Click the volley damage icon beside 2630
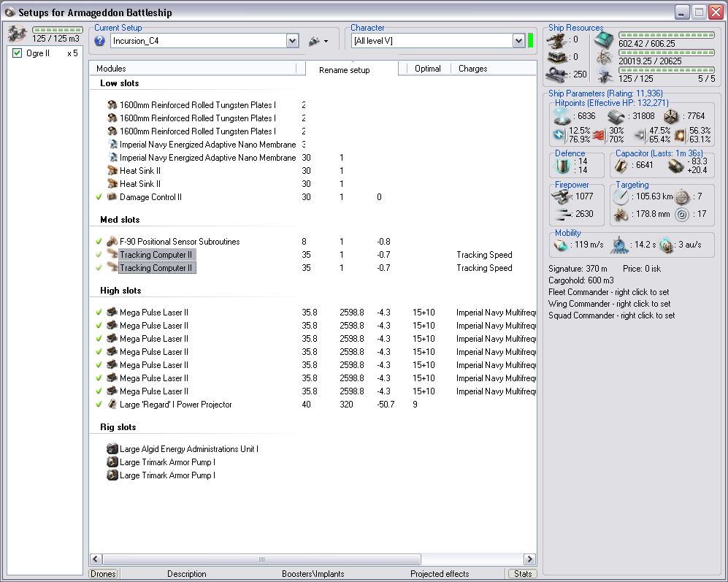This screenshot has width=728, height=582. [564, 214]
